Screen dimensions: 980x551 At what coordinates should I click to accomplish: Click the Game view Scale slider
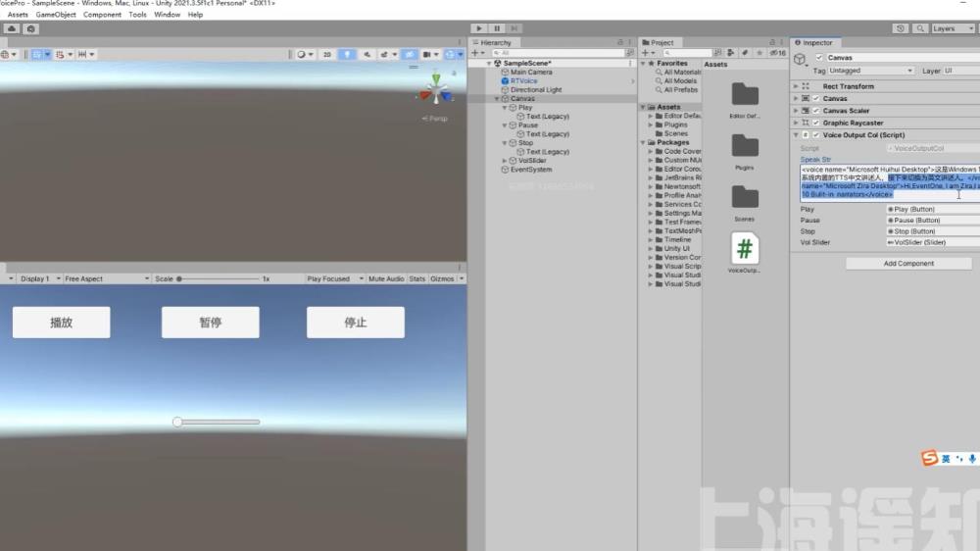click(x=218, y=279)
